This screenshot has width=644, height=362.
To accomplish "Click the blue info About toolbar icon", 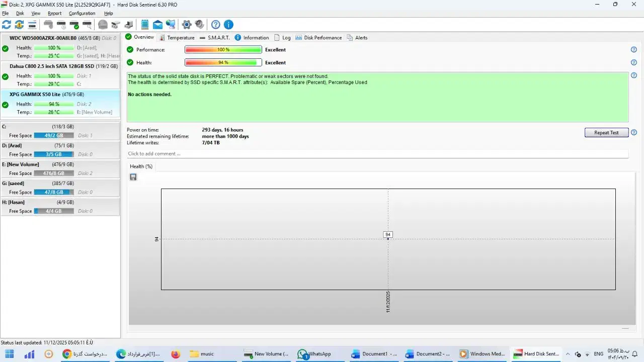I will point(228,25).
